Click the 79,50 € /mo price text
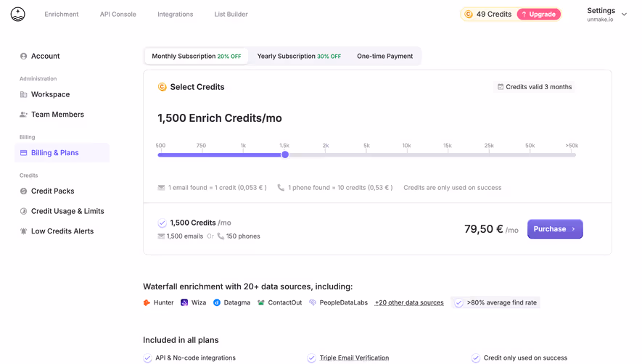This screenshot has height=364, width=642. point(491,229)
